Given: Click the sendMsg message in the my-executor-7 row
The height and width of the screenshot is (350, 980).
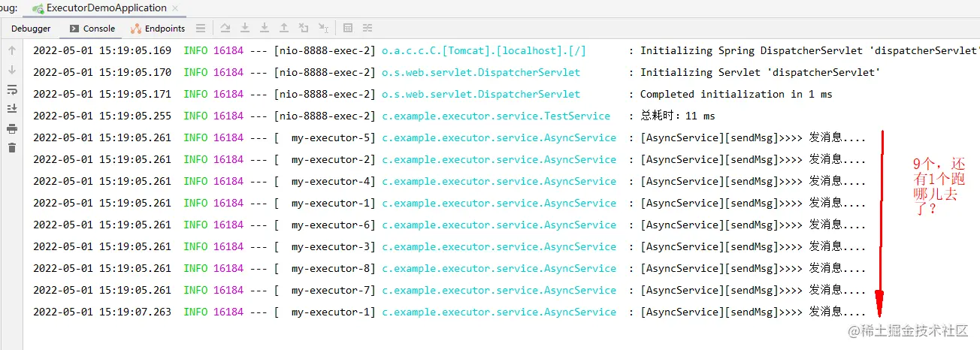Looking at the screenshot, I should coord(752,291).
